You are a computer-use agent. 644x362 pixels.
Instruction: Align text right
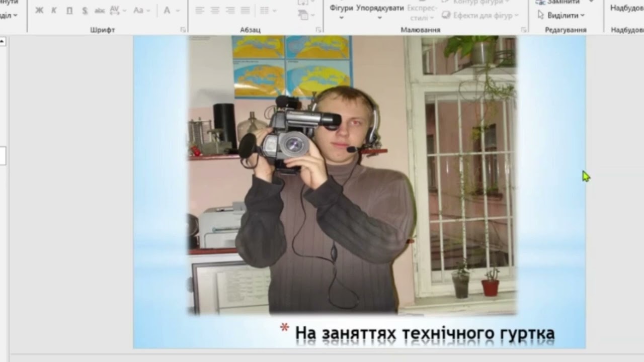tap(230, 10)
